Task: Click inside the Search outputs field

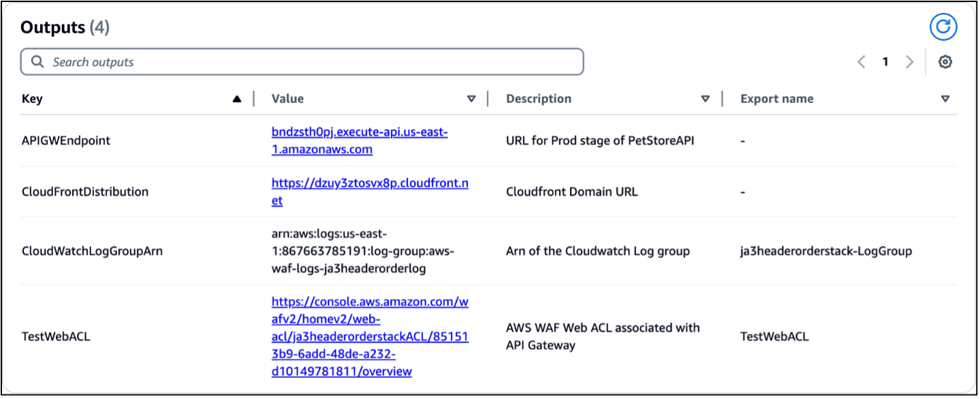Action: [300, 61]
